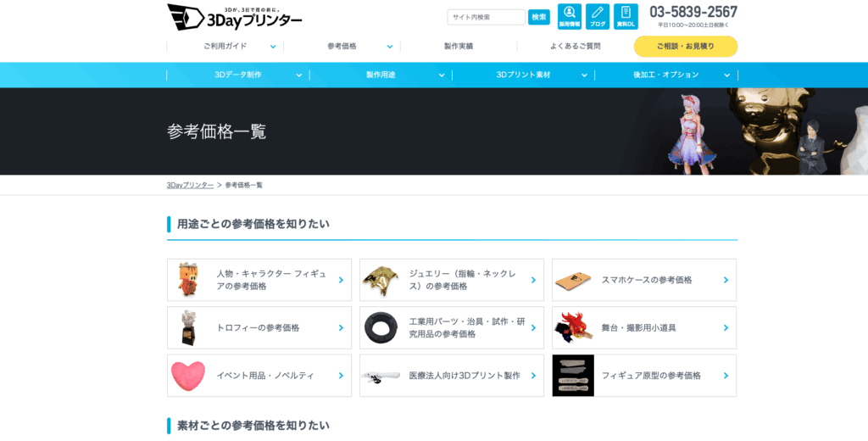Click the pink heart event goods image

[188, 375]
